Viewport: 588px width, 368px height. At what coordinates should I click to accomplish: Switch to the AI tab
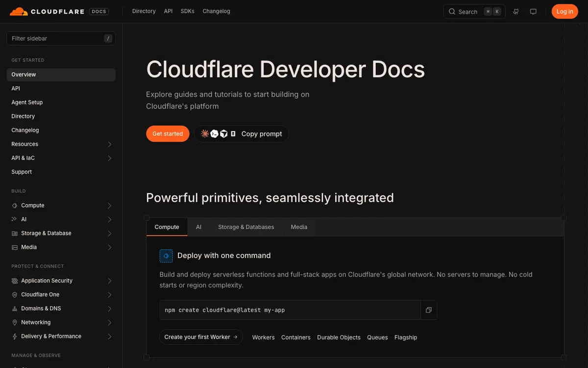pos(198,227)
